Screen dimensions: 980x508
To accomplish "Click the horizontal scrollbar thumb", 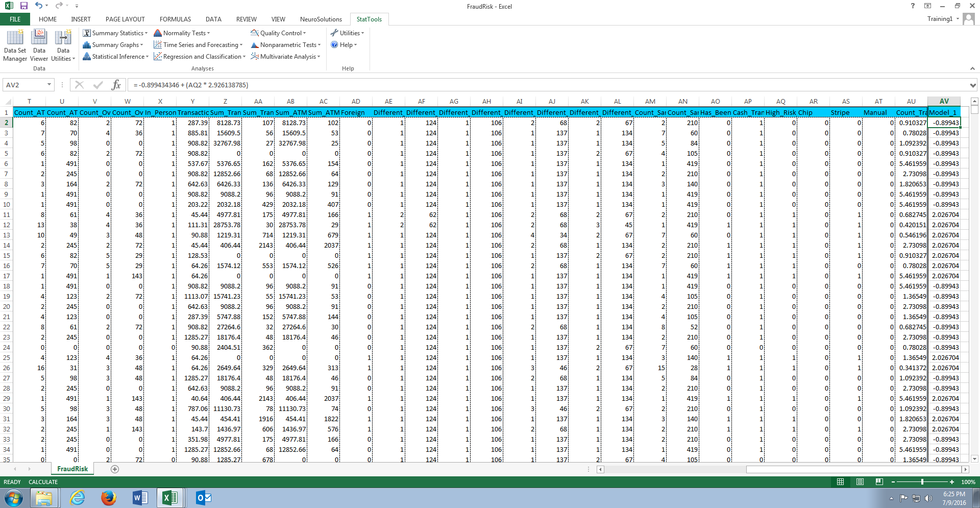I will 853,469.
